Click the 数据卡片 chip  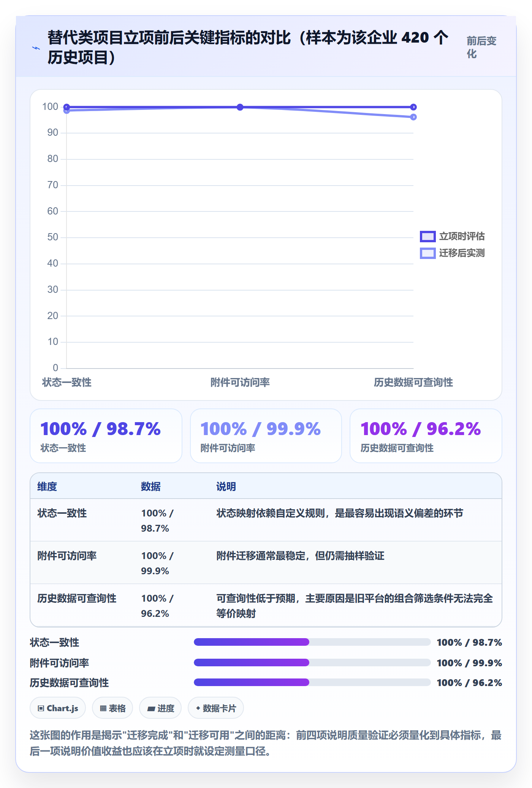tap(216, 708)
